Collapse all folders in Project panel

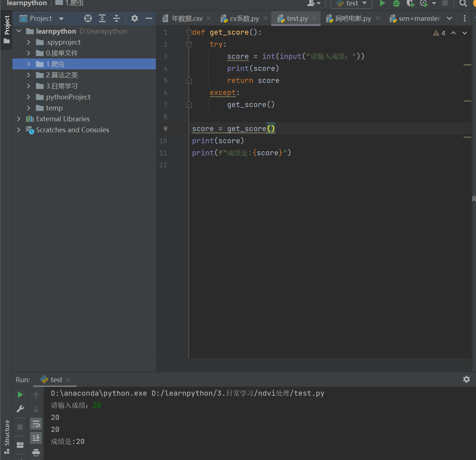point(116,18)
